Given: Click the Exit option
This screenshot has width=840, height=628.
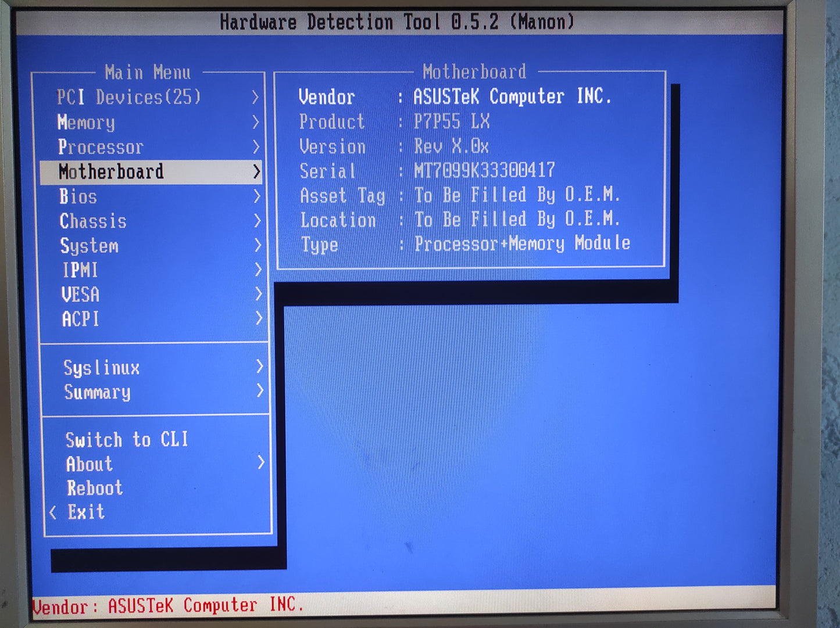Looking at the screenshot, I should pyautogui.click(x=86, y=512).
